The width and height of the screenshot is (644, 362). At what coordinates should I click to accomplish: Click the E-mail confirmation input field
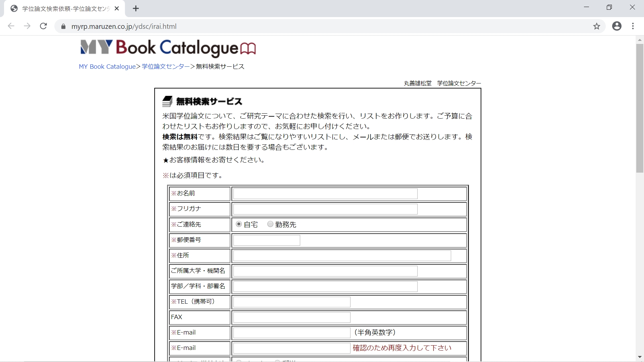[292, 348]
